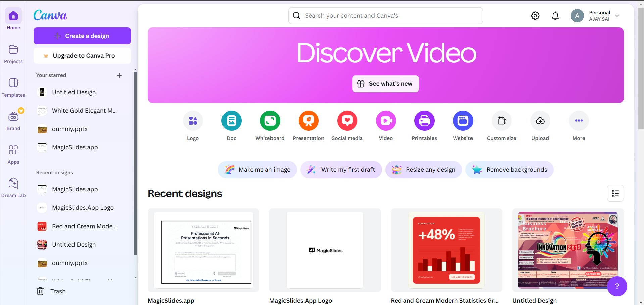Viewport: 644px width, 305px height.
Task: Click the Upload cloud icon
Action: (x=540, y=121)
